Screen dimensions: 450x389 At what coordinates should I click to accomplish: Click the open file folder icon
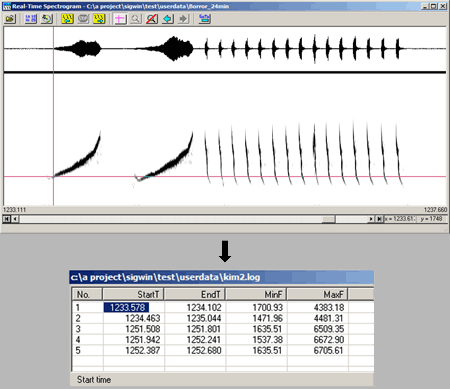click(x=10, y=19)
